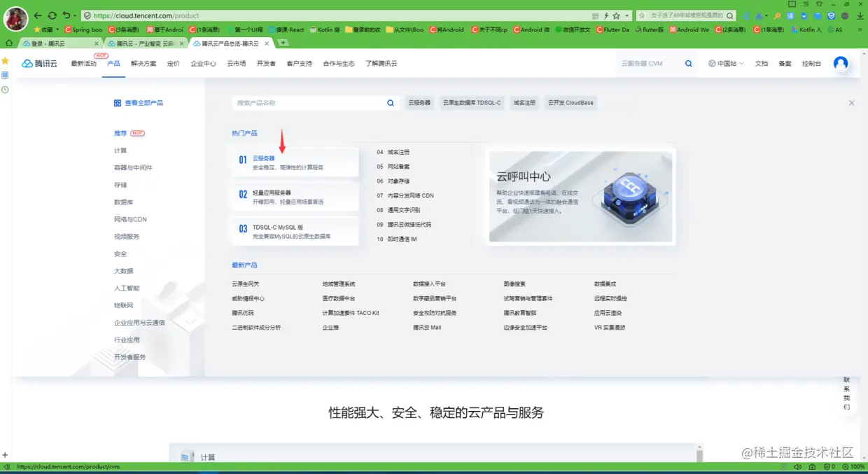Click 查看全部产品 with grid icon
The width and height of the screenshot is (868, 474).
139,103
